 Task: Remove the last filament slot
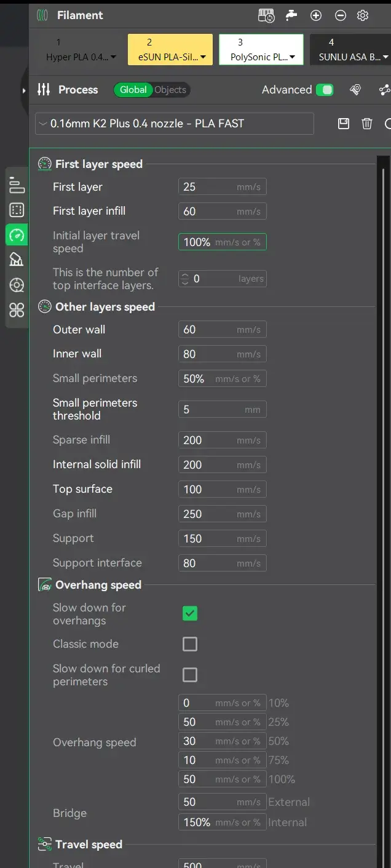click(x=340, y=15)
